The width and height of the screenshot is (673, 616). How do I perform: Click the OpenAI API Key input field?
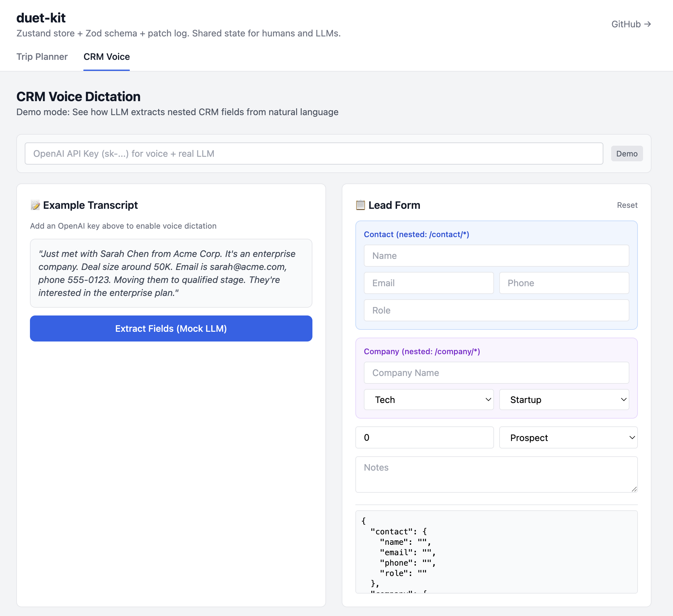click(x=314, y=154)
